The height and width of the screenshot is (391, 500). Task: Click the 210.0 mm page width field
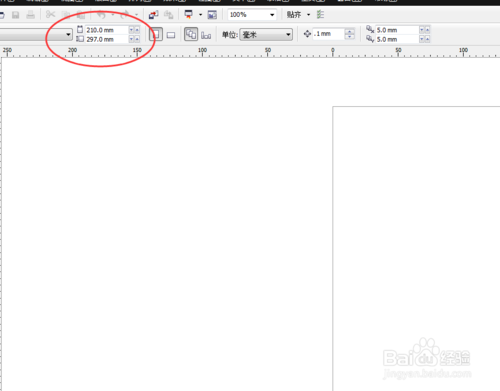coord(107,30)
